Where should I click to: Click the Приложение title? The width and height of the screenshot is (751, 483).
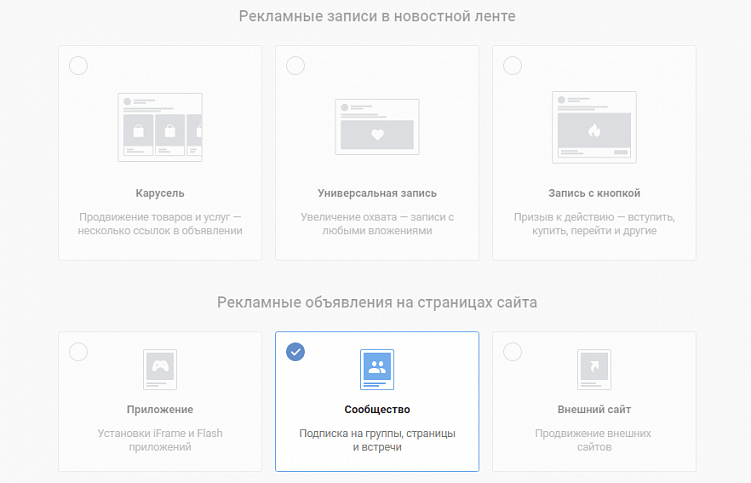coord(160,410)
